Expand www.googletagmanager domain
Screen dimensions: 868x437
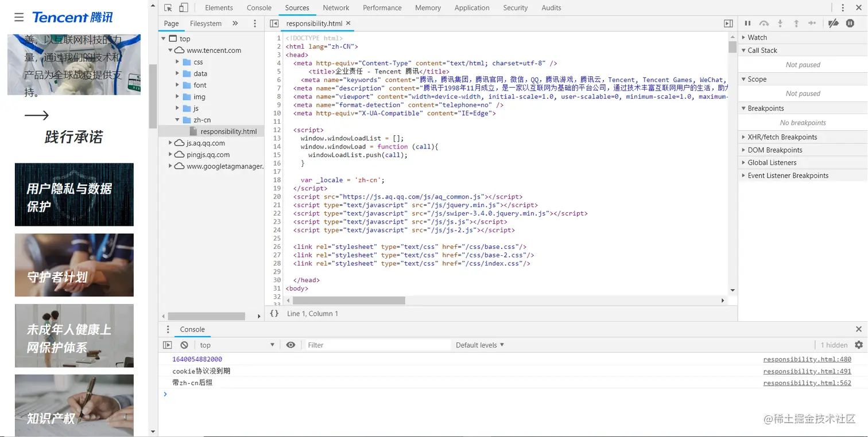170,166
